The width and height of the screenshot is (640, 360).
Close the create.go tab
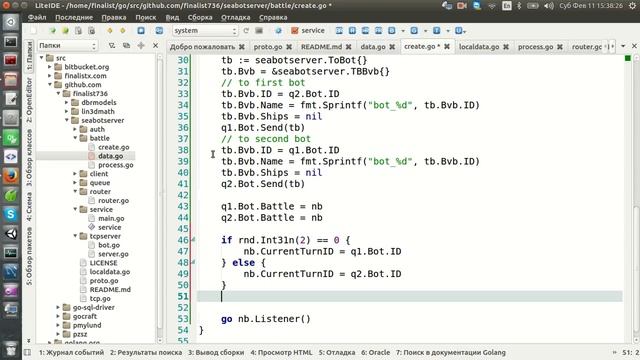tap(447, 47)
